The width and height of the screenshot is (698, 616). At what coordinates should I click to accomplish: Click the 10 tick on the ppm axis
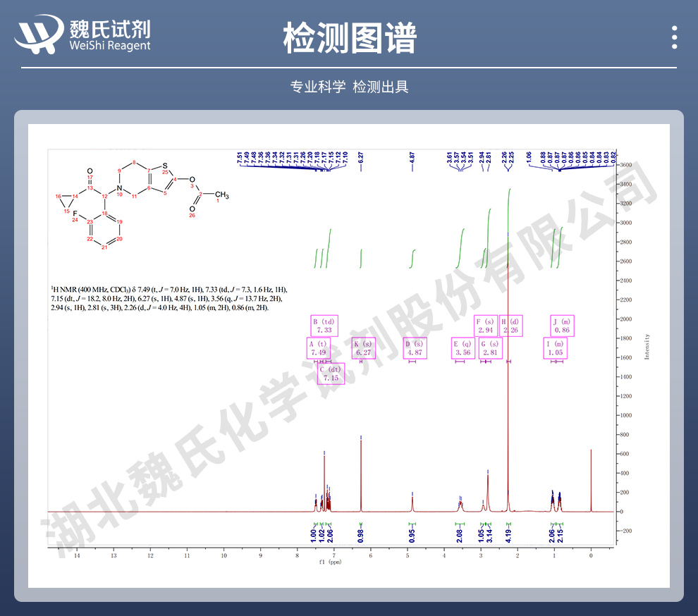[x=224, y=555]
